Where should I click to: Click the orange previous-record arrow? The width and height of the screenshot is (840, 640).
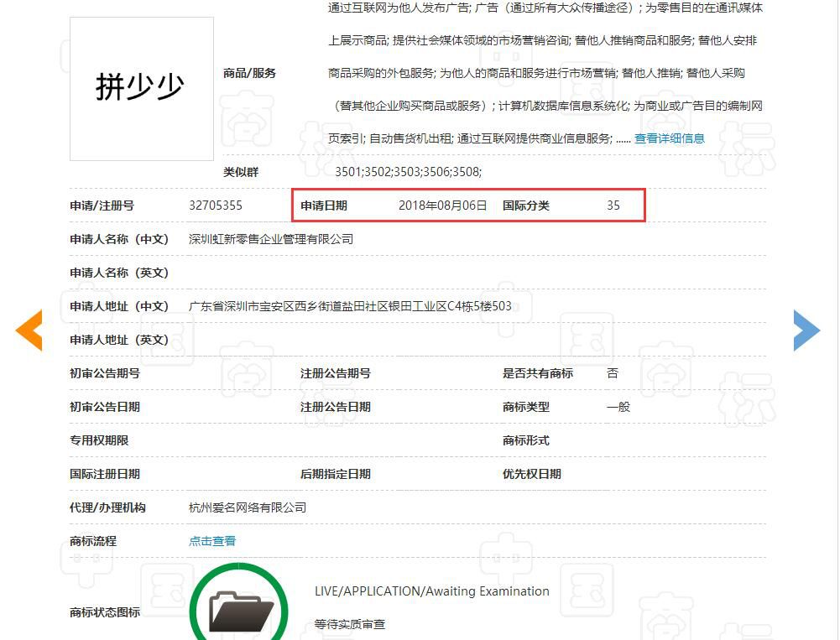tap(29, 330)
